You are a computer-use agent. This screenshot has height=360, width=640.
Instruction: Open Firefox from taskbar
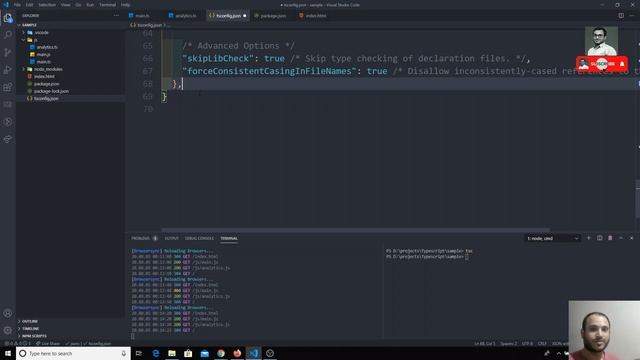coord(237,353)
